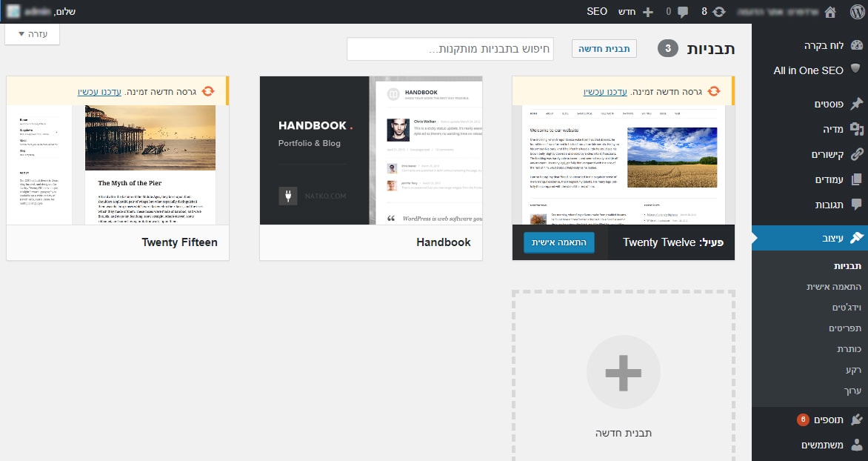
Task: Click the WordPress logo in admin bar
Action: tap(857, 12)
